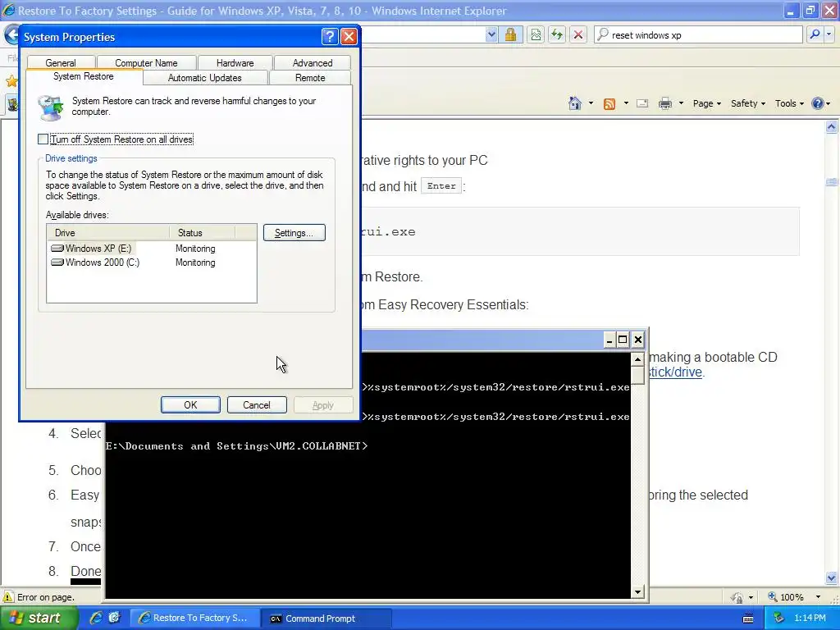Image resolution: width=840 pixels, height=630 pixels.
Task: Click the Settings... button
Action: (x=294, y=232)
